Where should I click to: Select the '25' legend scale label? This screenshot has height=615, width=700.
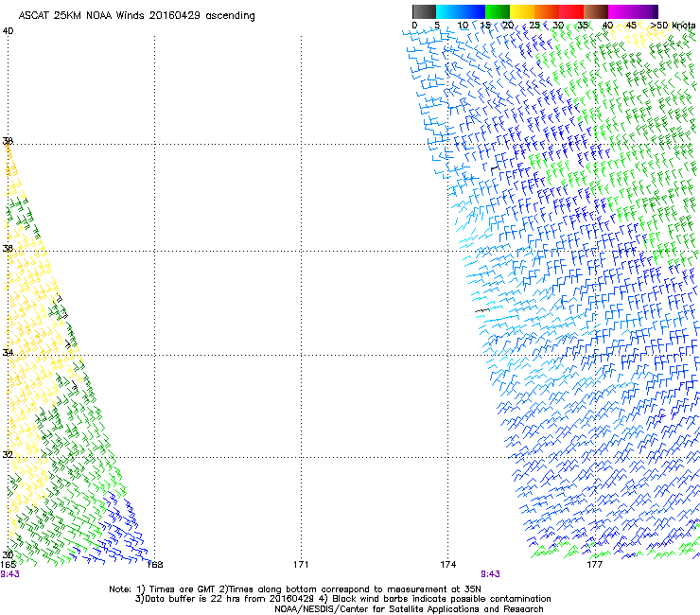point(534,26)
